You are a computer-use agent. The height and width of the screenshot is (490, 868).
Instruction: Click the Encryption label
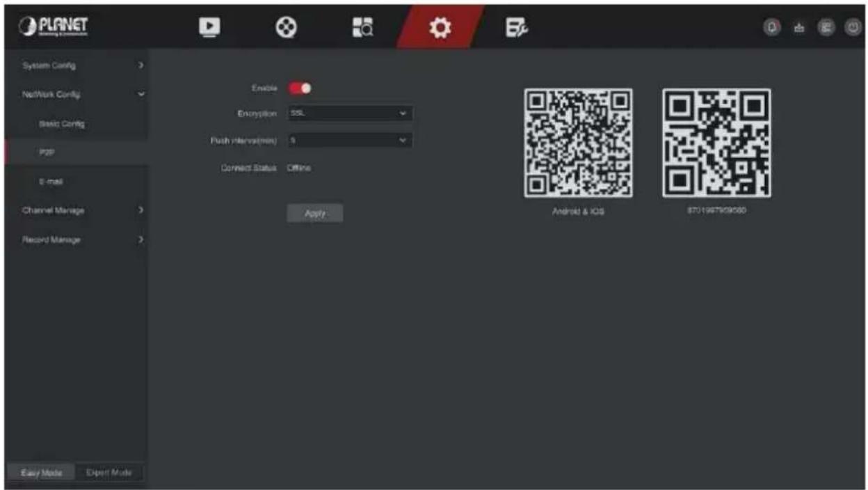[x=258, y=113]
